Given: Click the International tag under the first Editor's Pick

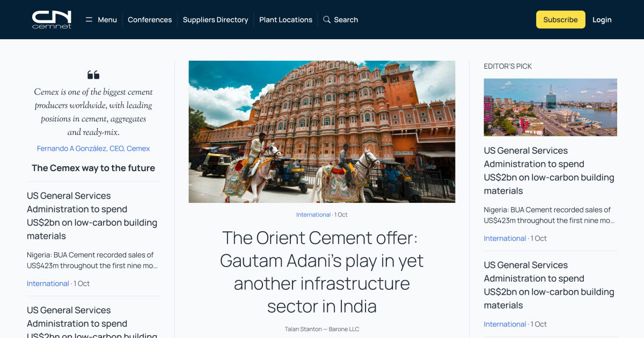Looking at the screenshot, I should point(505,238).
